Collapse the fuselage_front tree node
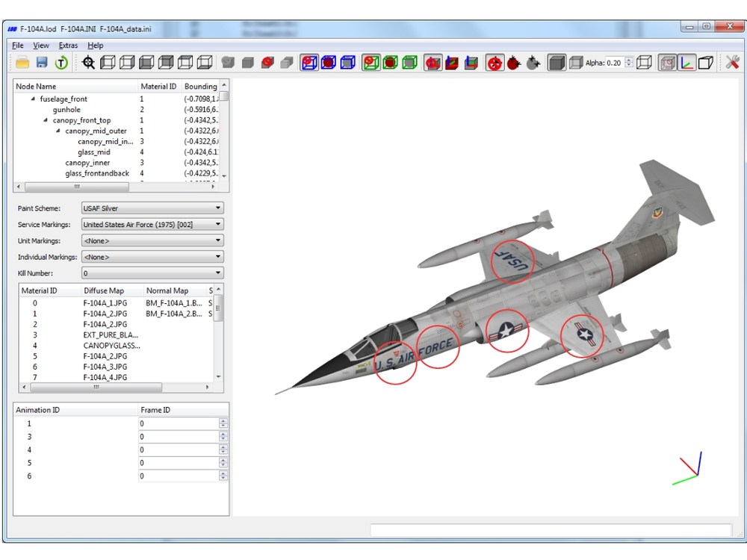This screenshot has width=747, height=560. click(33, 99)
